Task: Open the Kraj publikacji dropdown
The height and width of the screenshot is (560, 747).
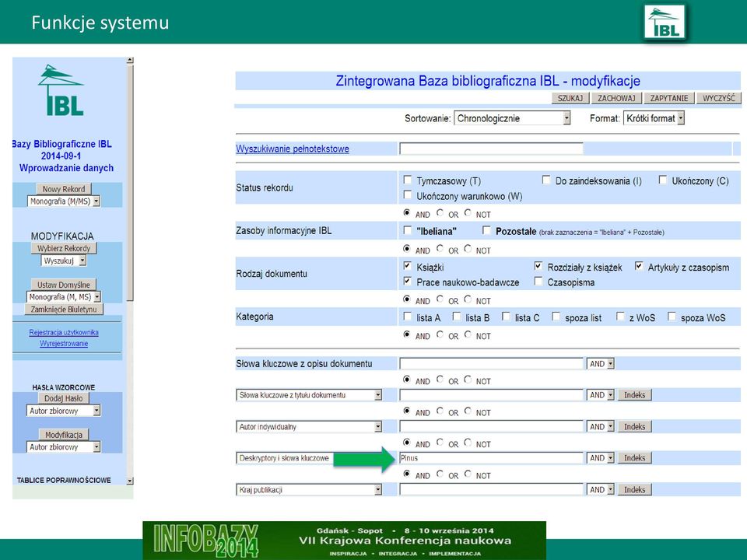Action: click(309, 489)
